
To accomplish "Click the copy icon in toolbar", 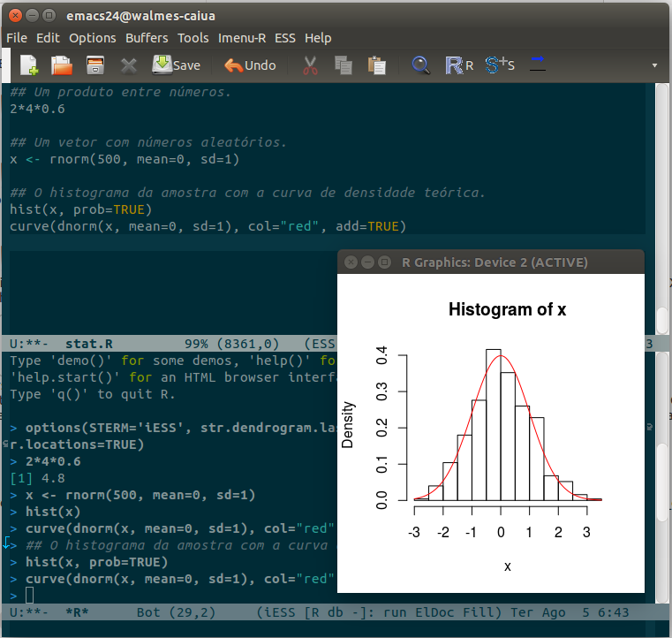I will (x=344, y=65).
